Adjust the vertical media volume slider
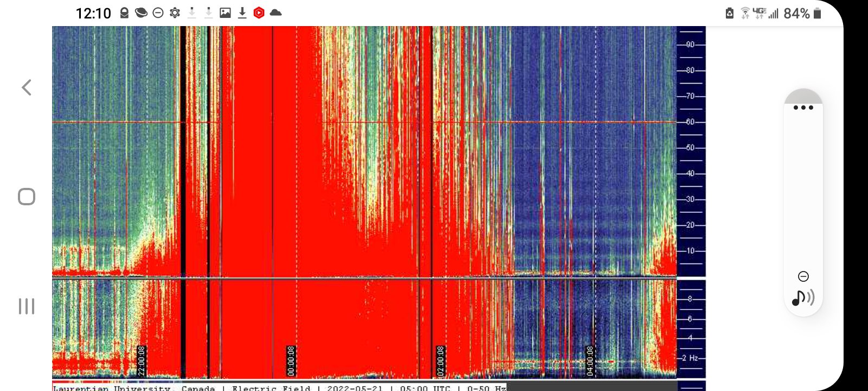 click(803, 190)
